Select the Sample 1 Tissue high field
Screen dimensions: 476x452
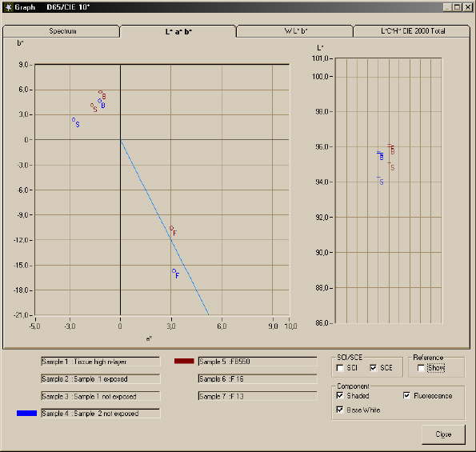pos(100,362)
